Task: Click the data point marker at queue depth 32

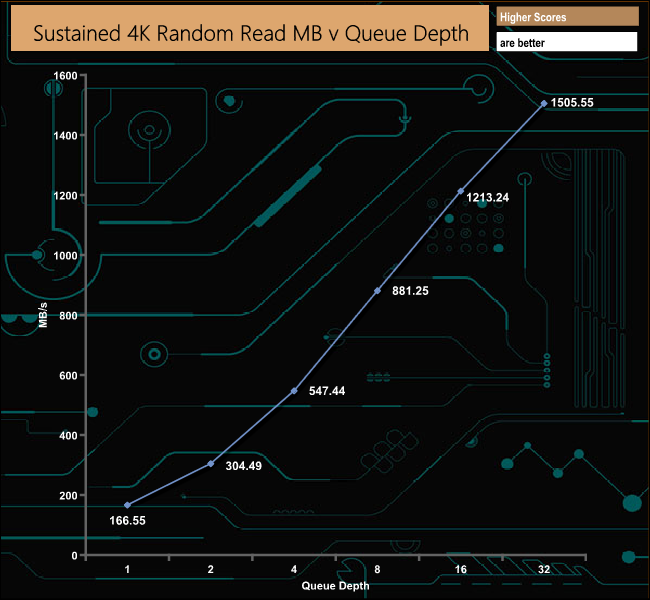Action: point(544,103)
